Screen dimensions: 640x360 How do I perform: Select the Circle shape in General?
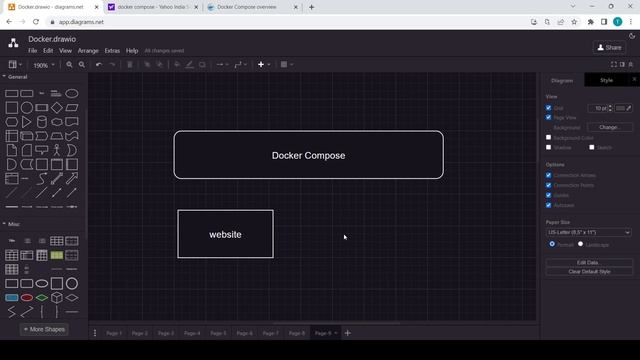click(x=27, y=108)
